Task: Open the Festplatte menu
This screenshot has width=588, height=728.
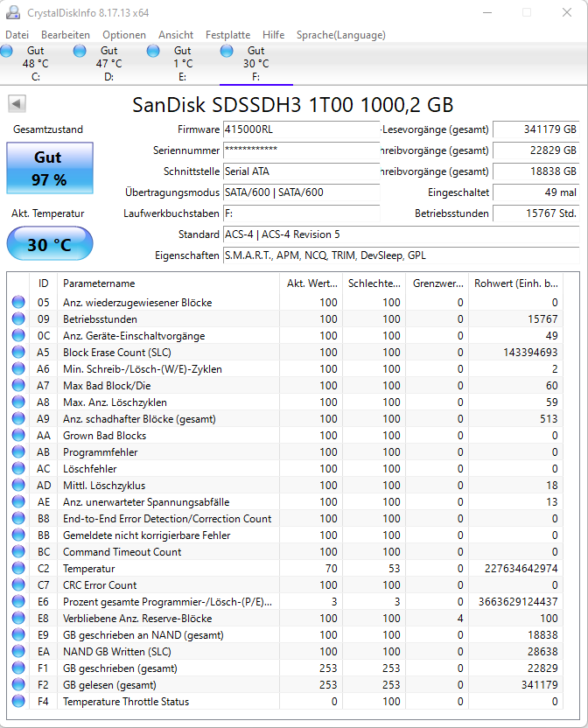Action: click(x=227, y=35)
